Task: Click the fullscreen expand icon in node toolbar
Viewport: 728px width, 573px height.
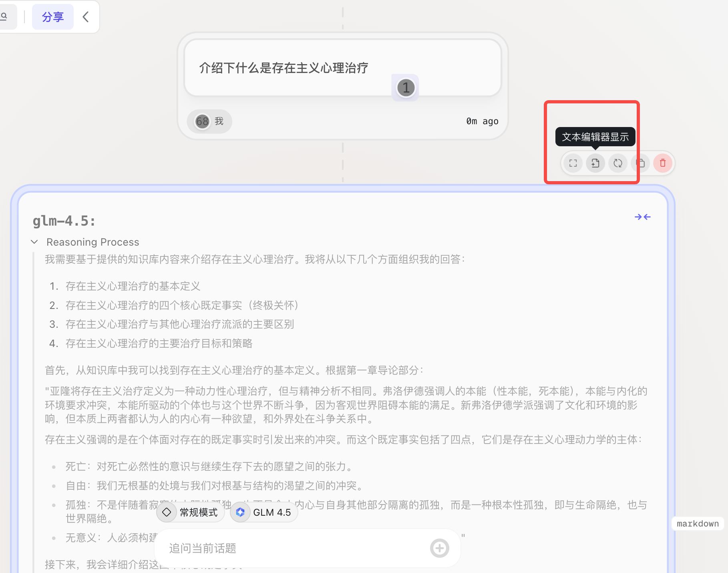Action: click(573, 163)
